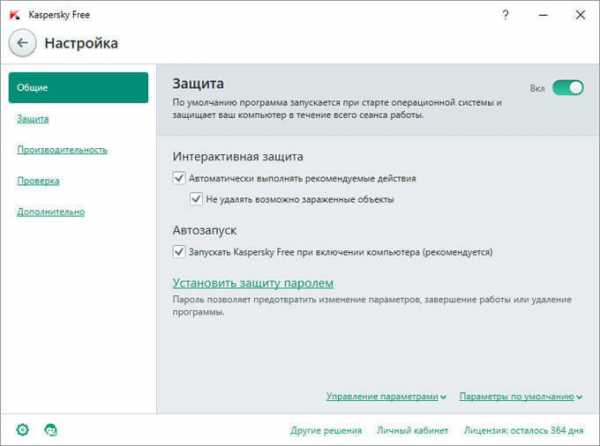Expand the Управление параметрами dropdown
Screen dimensions: 600x446
point(386,396)
